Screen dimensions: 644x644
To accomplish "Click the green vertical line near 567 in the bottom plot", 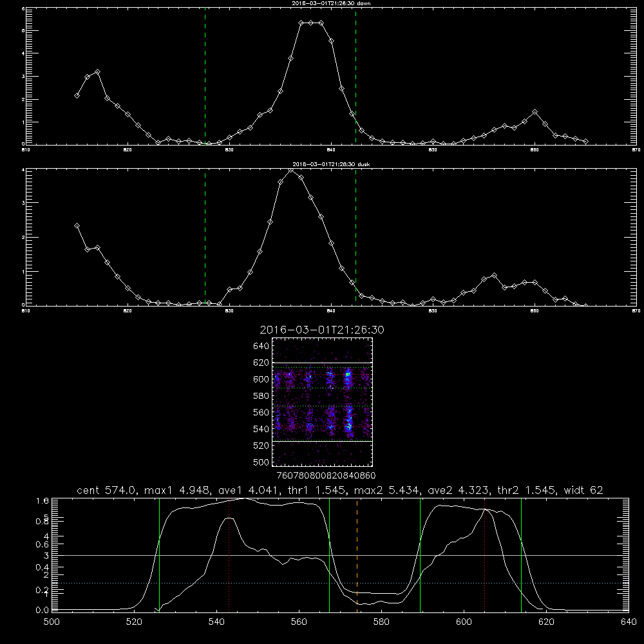I will point(329,554).
